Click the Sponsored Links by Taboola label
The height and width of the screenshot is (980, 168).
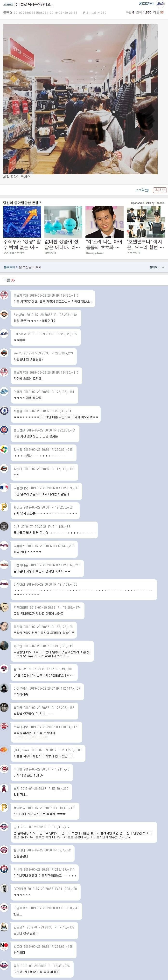pos(148,203)
